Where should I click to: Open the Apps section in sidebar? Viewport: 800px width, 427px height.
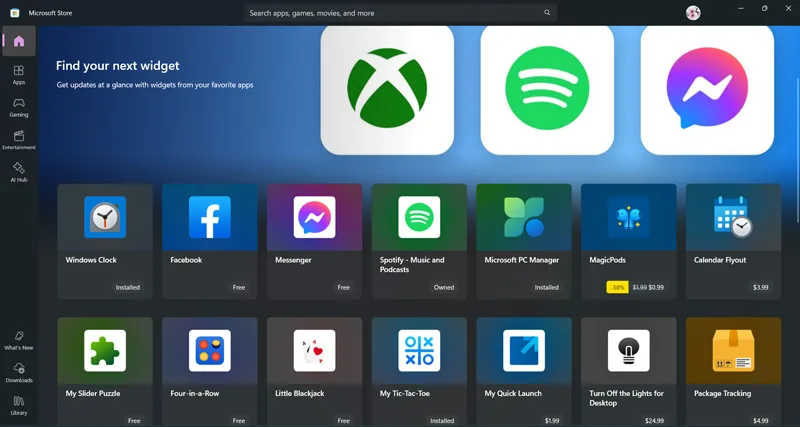[19, 74]
